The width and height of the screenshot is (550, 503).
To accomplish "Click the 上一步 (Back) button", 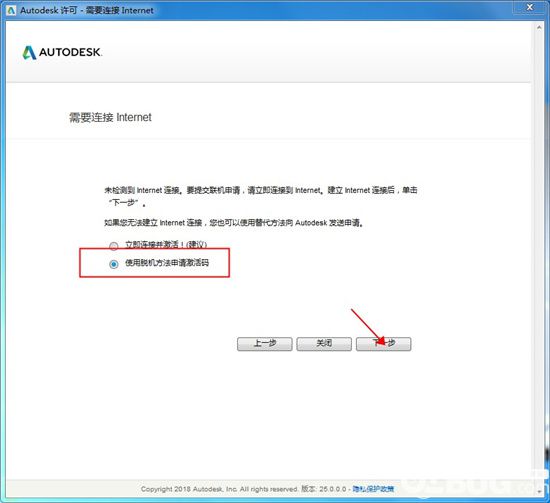I will pos(264,344).
